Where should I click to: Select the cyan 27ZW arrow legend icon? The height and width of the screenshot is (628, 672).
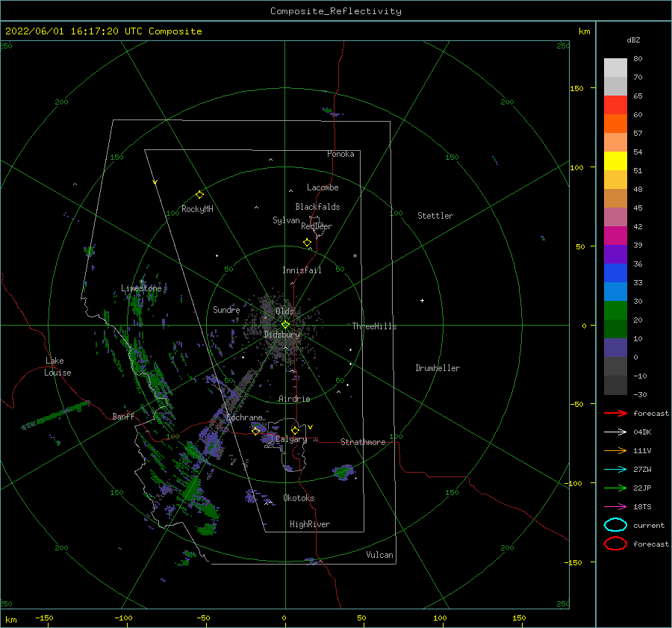point(615,470)
